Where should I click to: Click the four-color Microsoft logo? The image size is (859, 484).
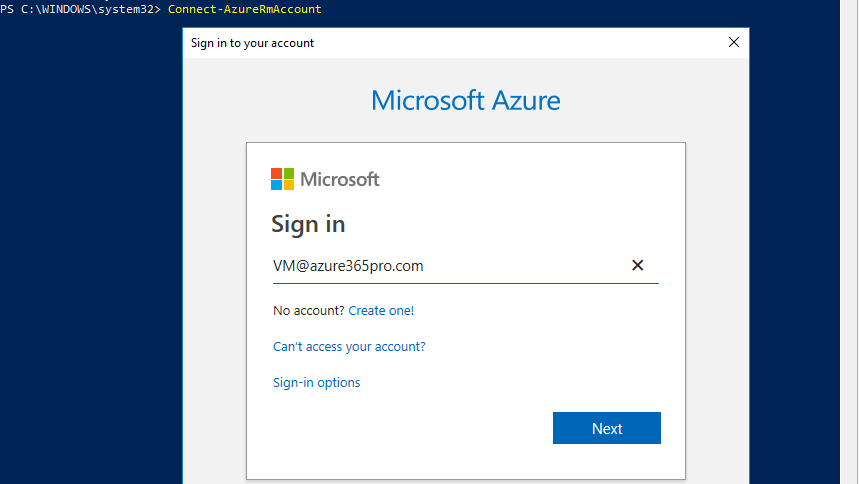tap(282, 179)
